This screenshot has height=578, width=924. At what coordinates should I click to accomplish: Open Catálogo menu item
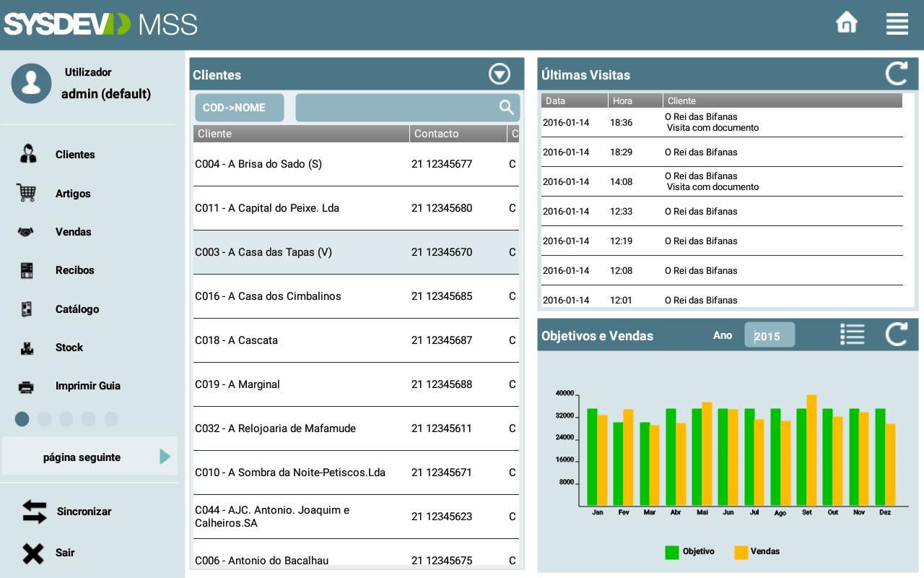click(x=77, y=309)
